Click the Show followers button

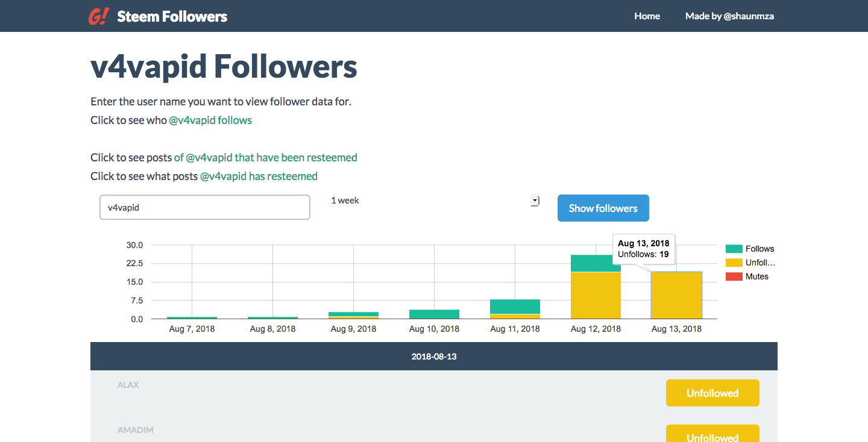point(603,208)
